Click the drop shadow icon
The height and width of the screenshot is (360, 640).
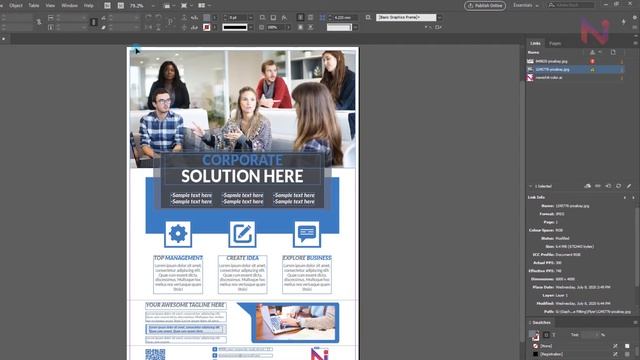[x=273, y=18]
